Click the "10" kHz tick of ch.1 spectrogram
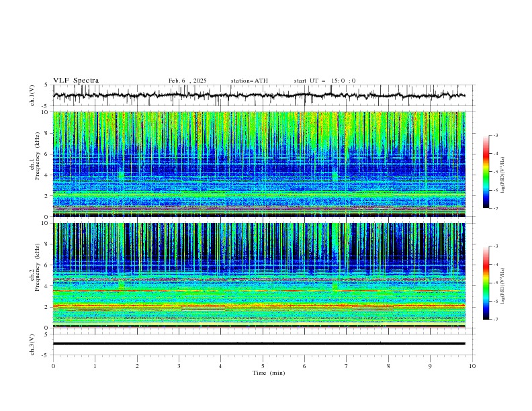Image resolution: width=532 pixels, height=411 pixels. click(x=46, y=112)
